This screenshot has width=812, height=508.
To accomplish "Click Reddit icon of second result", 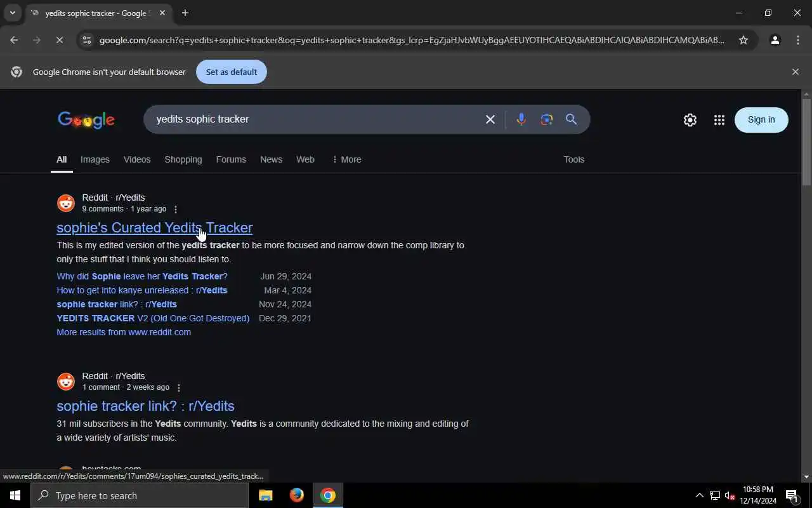I will 66,382.
